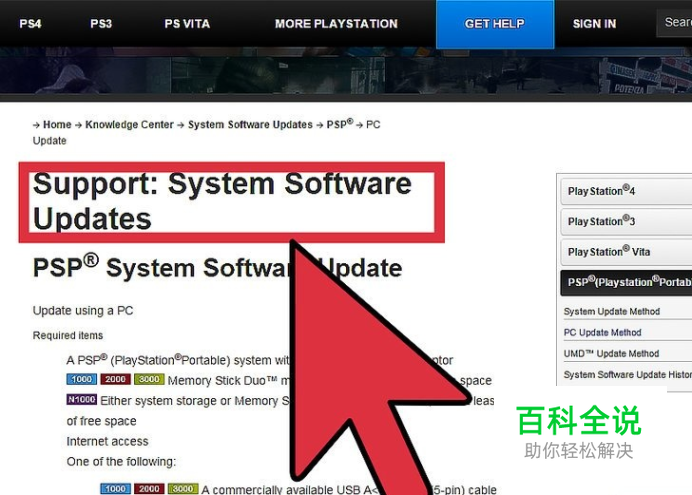Click the 'Update using a PC' text
Screen dimensions: 692x495
click(x=83, y=311)
